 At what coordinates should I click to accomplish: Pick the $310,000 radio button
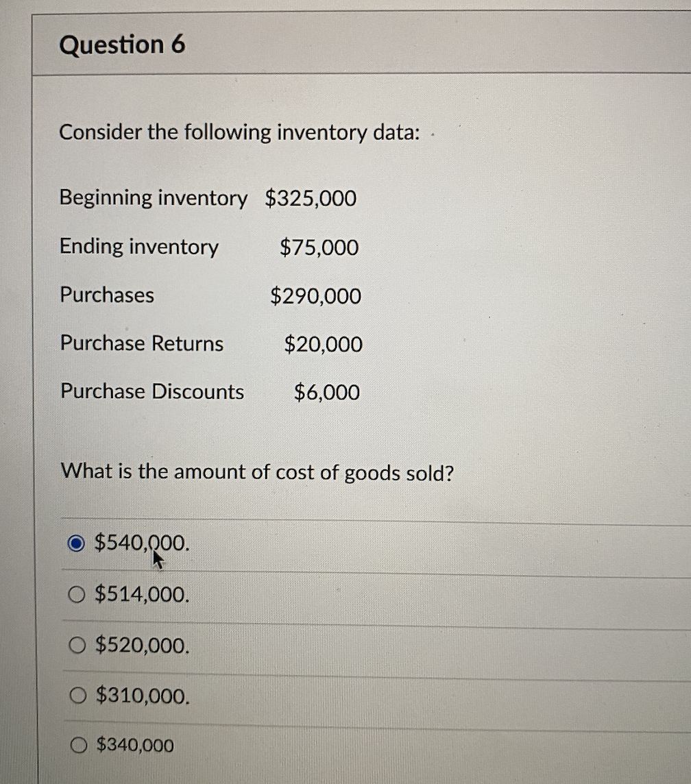tap(77, 696)
